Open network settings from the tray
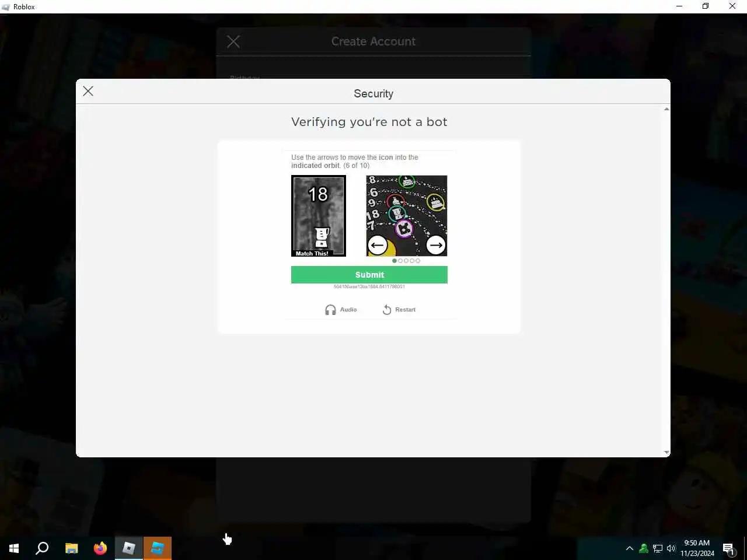Screen dimensions: 747x560 [658, 548]
